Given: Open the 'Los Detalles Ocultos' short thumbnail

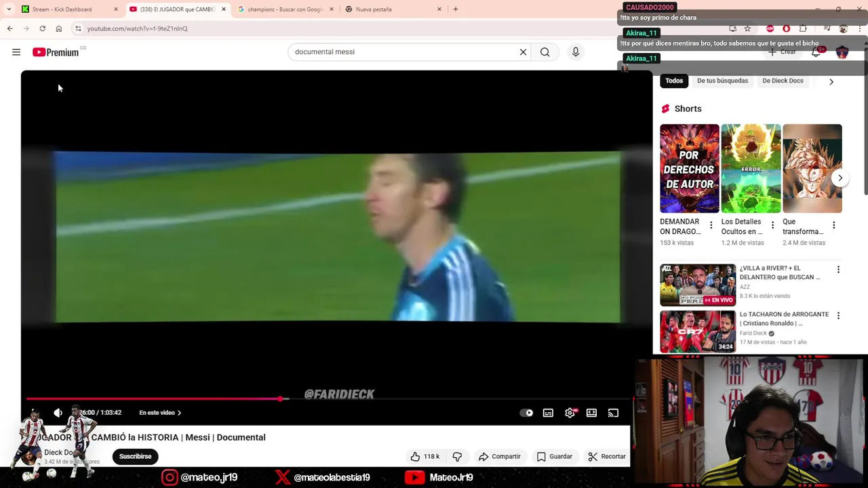Looking at the screenshot, I should [x=751, y=169].
